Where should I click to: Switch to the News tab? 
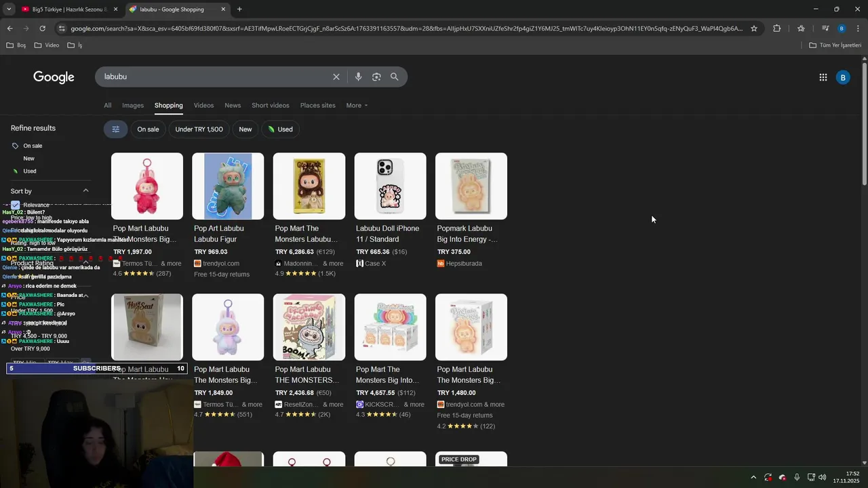(x=233, y=105)
